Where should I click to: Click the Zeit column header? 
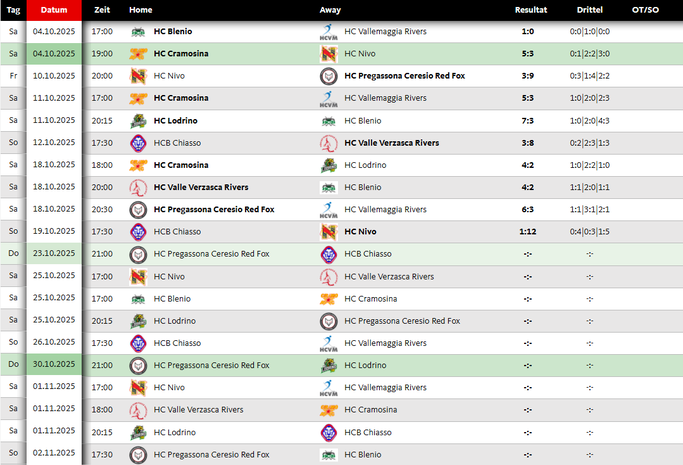click(102, 9)
